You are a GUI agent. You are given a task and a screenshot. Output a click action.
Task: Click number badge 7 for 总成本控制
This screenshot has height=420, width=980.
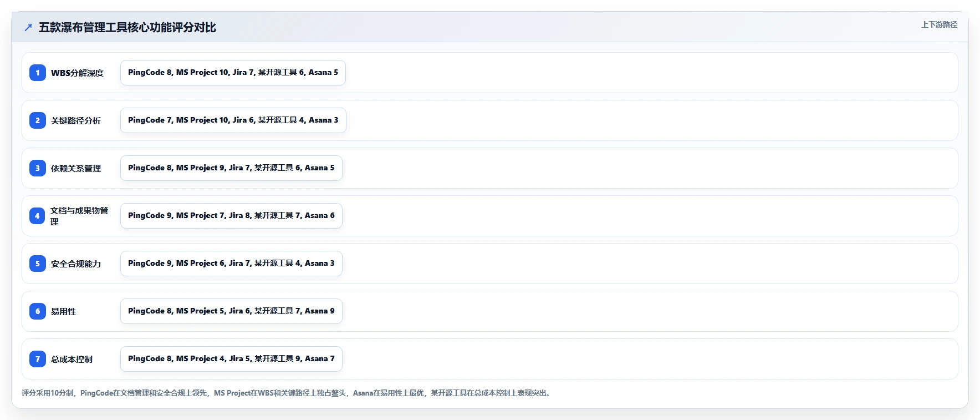(38, 359)
